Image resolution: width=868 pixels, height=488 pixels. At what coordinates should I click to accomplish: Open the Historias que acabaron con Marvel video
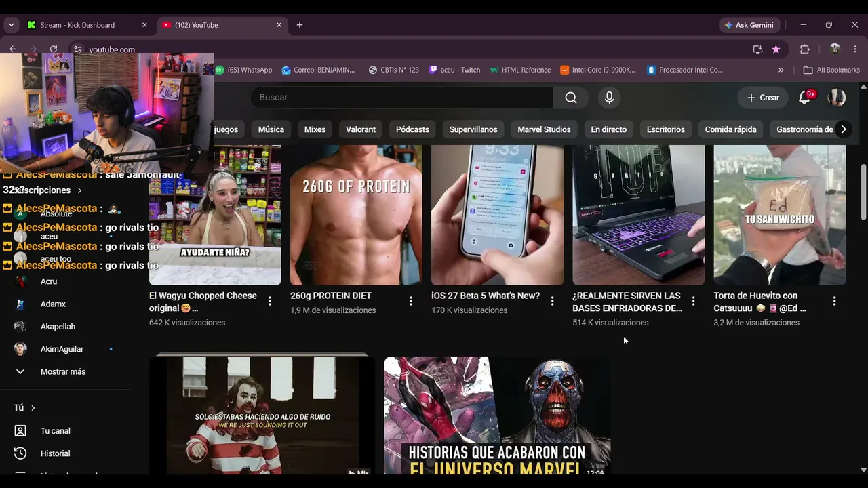click(x=497, y=415)
